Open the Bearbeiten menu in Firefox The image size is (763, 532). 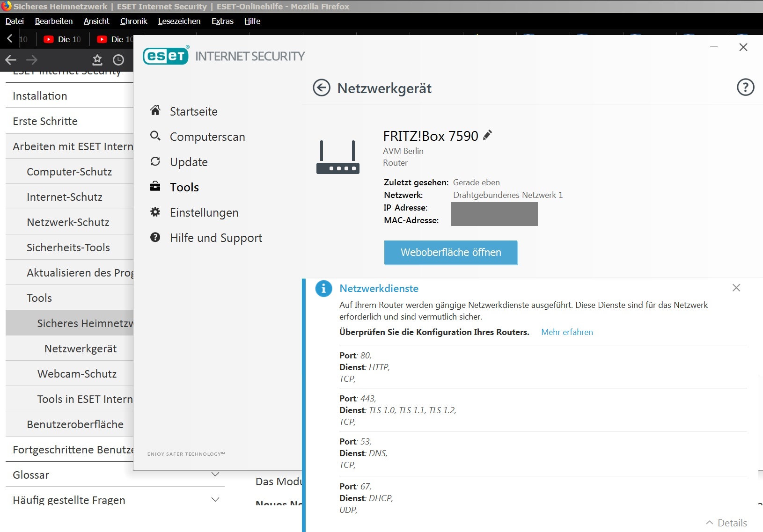tap(54, 21)
